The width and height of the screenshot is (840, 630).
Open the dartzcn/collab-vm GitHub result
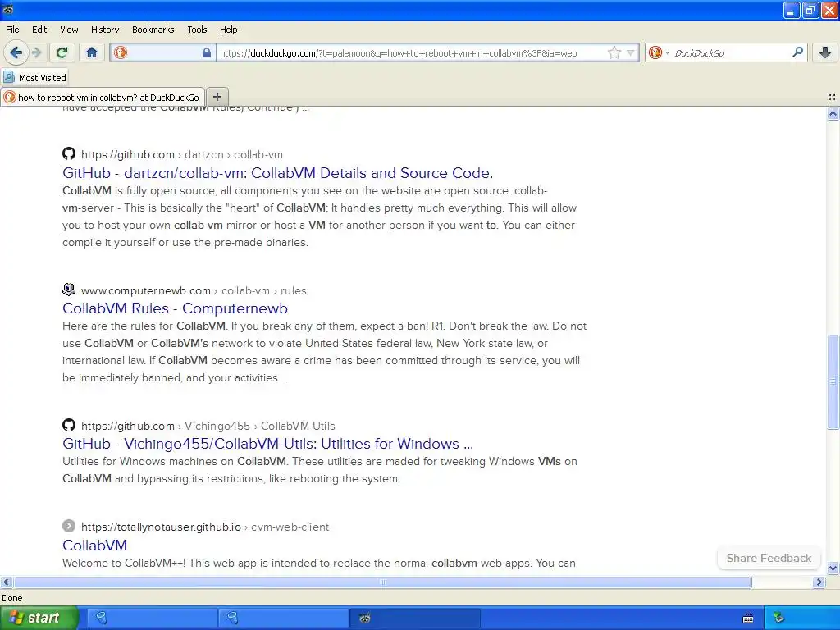point(277,173)
